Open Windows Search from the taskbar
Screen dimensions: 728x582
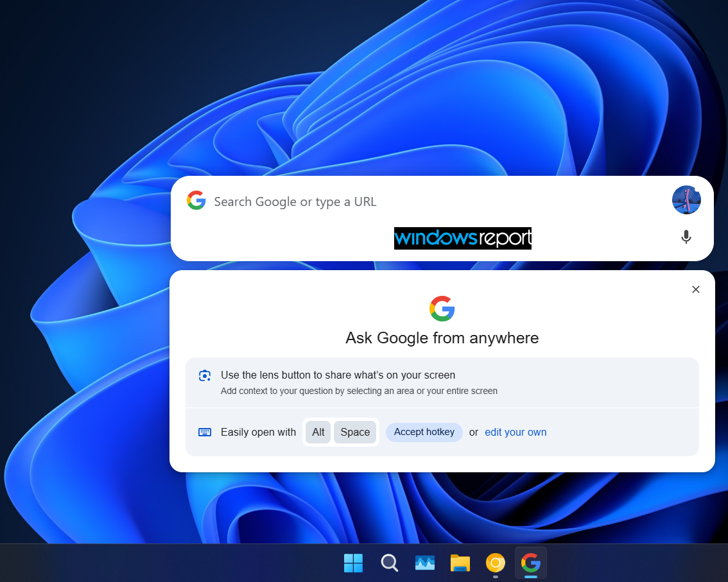390,563
